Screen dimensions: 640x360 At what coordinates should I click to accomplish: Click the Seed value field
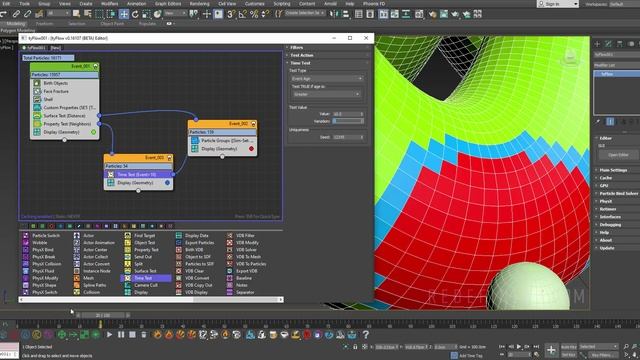[x=348, y=138]
